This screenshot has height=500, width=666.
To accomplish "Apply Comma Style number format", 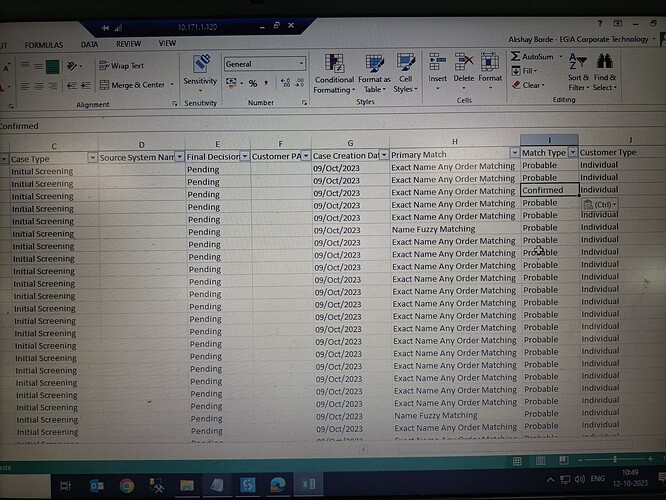I will 266,83.
